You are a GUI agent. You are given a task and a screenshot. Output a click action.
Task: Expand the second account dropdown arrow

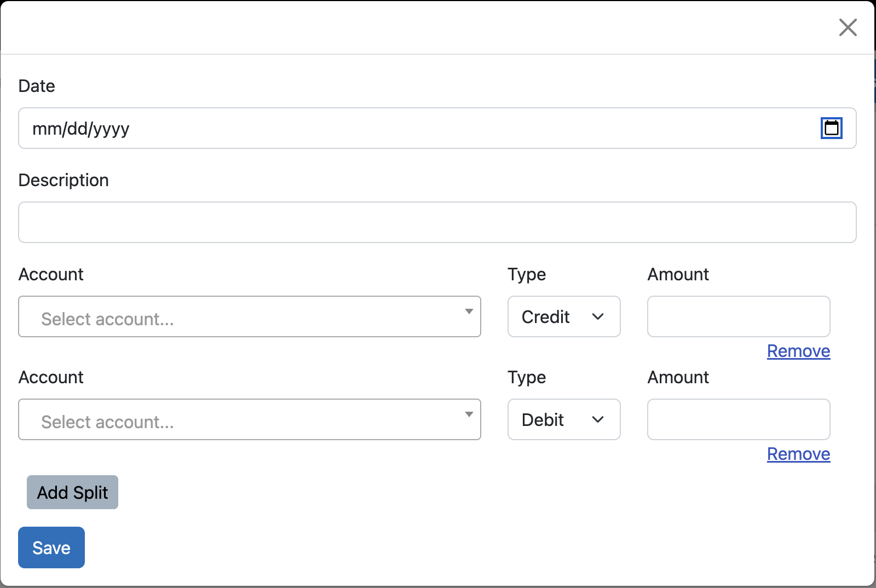pyautogui.click(x=469, y=414)
